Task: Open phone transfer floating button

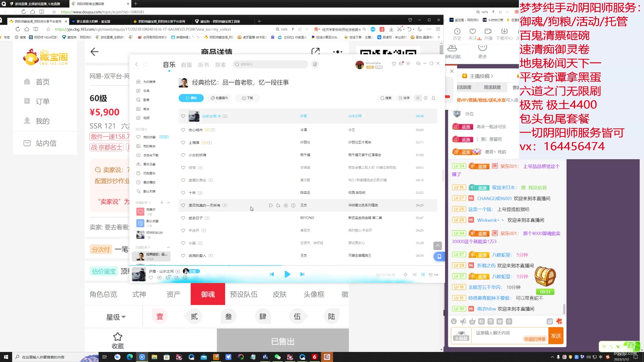Action: click(439, 257)
